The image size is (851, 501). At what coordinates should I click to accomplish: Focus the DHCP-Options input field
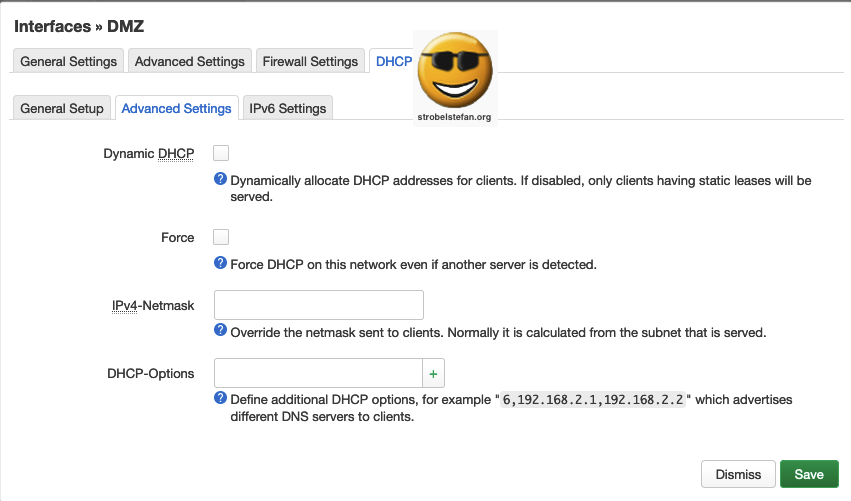click(319, 373)
